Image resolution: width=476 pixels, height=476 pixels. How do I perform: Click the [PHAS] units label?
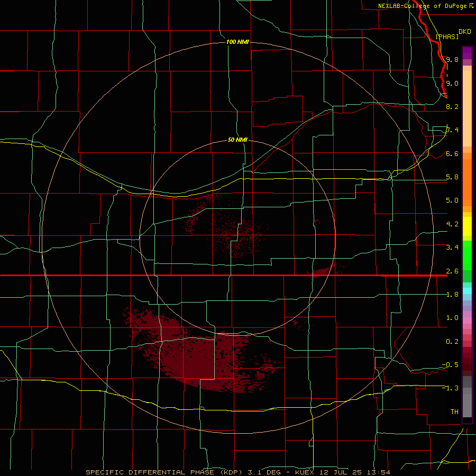(x=447, y=36)
